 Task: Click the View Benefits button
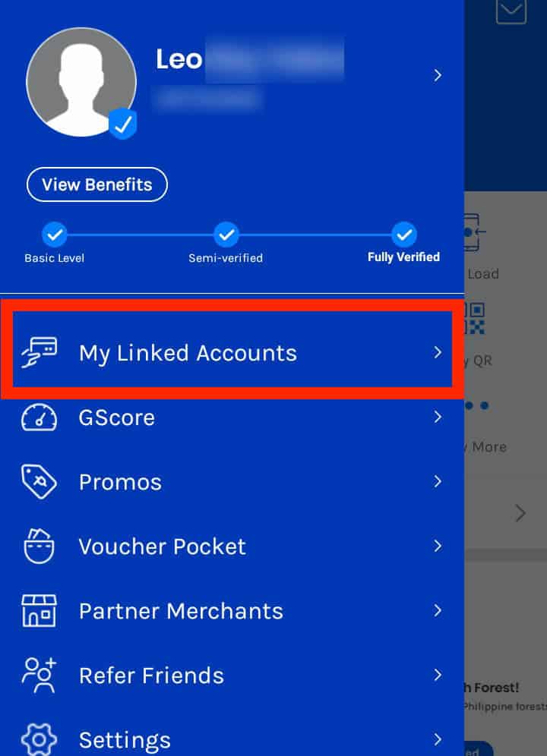point(97,184)
